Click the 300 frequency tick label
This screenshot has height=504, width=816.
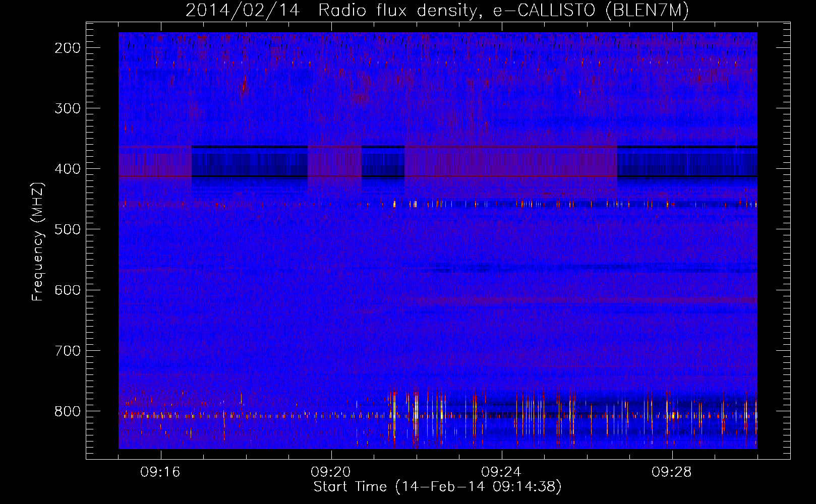click(68, 108)
